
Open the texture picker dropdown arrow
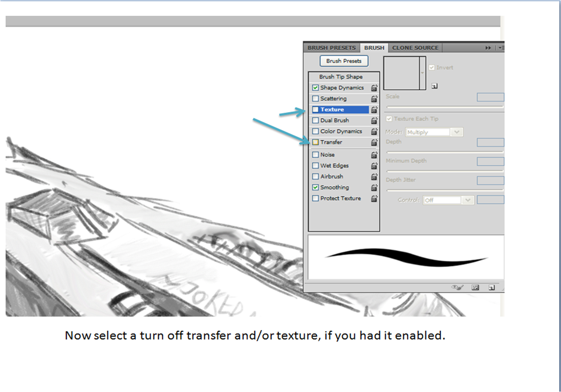click(422, 73)
